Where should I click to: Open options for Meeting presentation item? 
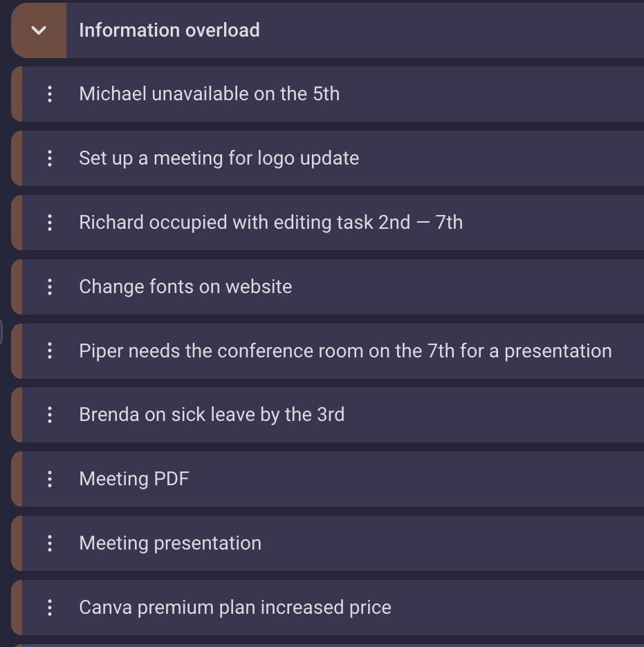50,543
